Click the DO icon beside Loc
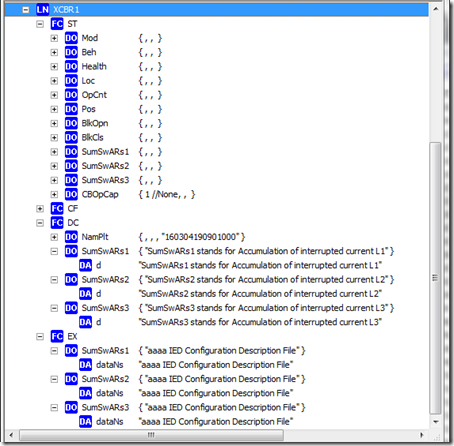The image size is (454, 446). pyautogui.click(x=71, y=81)
